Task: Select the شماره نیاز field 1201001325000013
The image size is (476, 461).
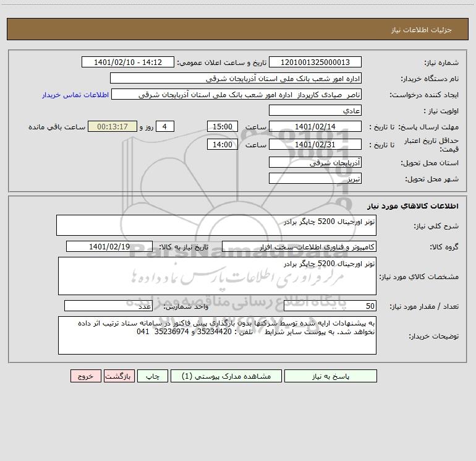Action: (315, 62)
